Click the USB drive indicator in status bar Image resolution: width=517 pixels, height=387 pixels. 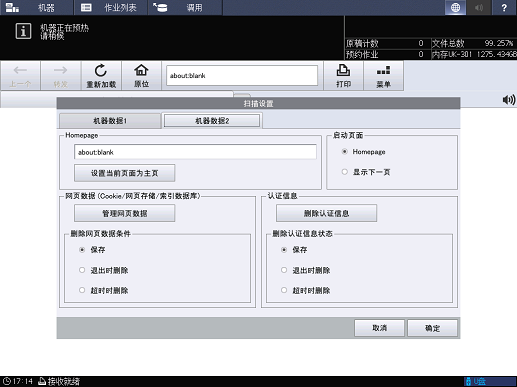[x=490, y=381]
